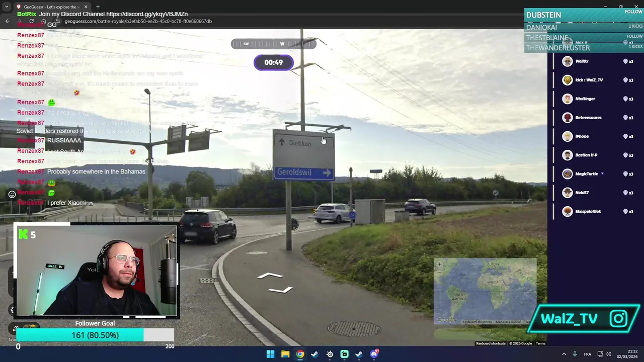Zoom in on the mini map
This screenshot has height=362, width=644.
point(439,264)
